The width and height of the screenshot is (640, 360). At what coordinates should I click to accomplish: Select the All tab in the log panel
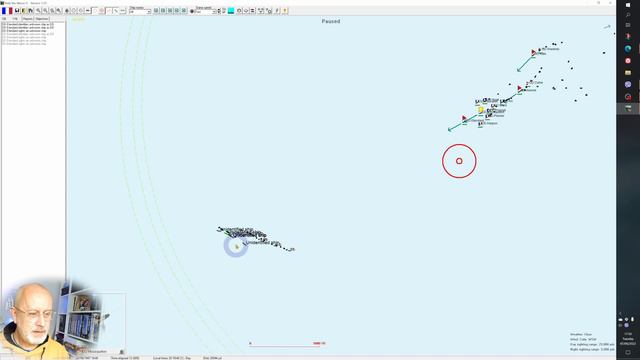[x=4, y=19]
